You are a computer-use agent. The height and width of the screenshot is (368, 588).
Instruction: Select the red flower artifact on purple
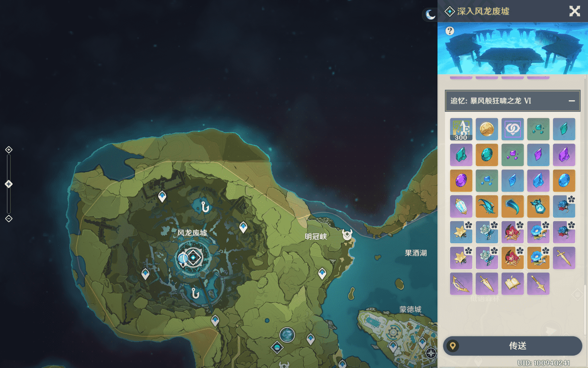tap(512, 232)
